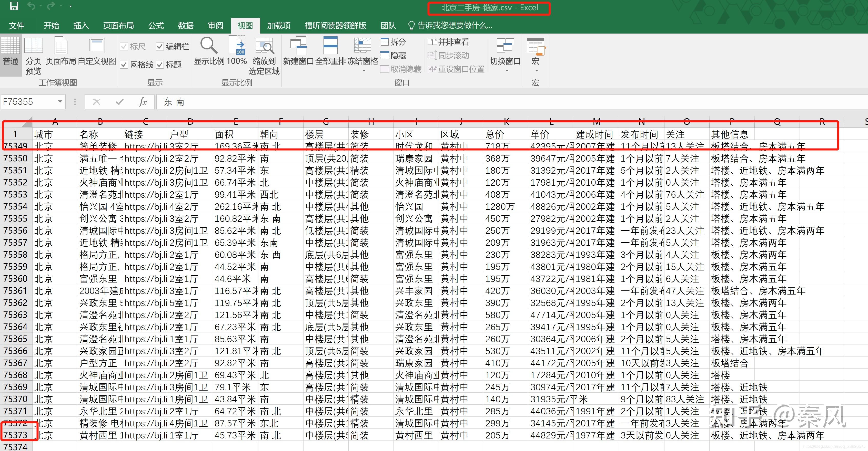Screen dimensions: 868x451
Task: Click 并排查看 view side by side
Action: (x=448, y=42)
